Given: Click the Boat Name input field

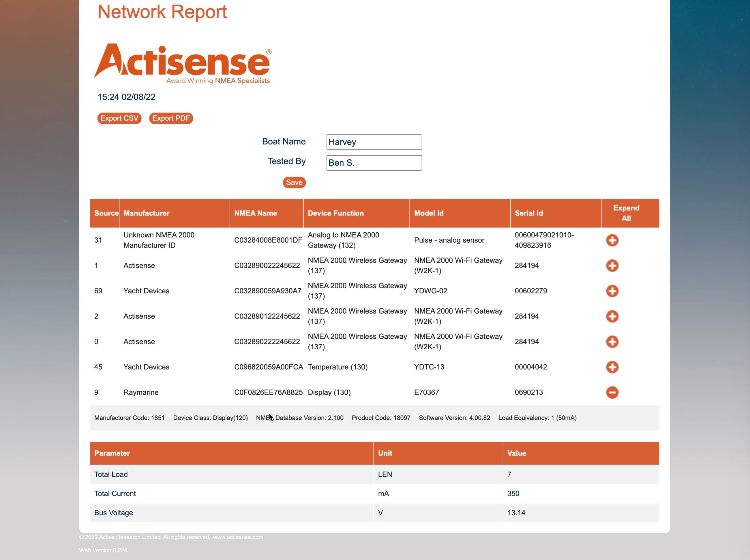Looking at the screenshot, I should (x=374, y=142).
